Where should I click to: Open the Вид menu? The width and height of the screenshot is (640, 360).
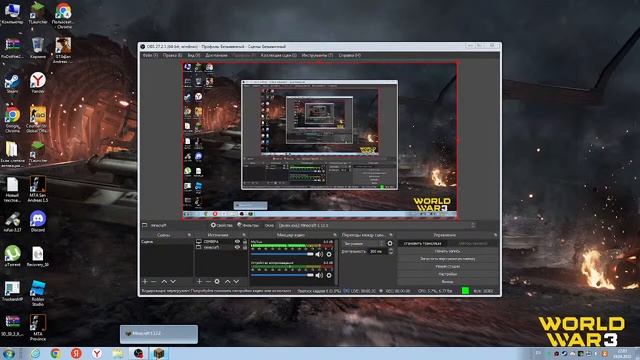click(x=193, y=55)
